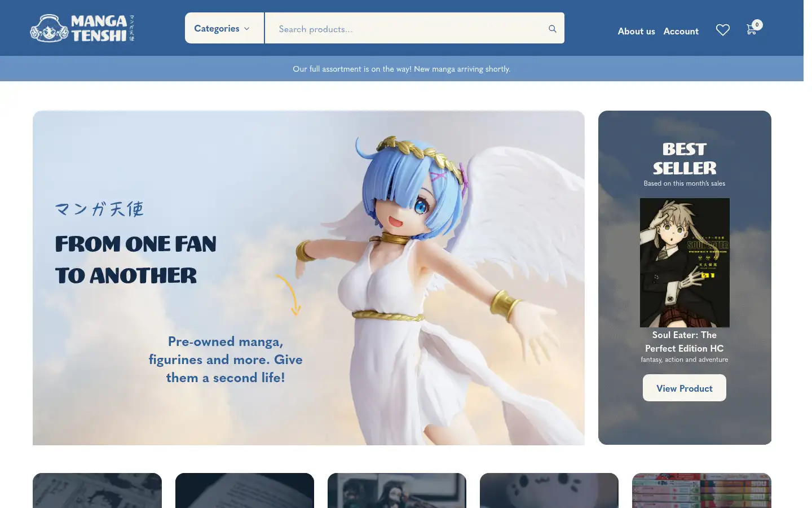Click the angel figurine hero banner image
812x508 pixels.
coord(308,278)
